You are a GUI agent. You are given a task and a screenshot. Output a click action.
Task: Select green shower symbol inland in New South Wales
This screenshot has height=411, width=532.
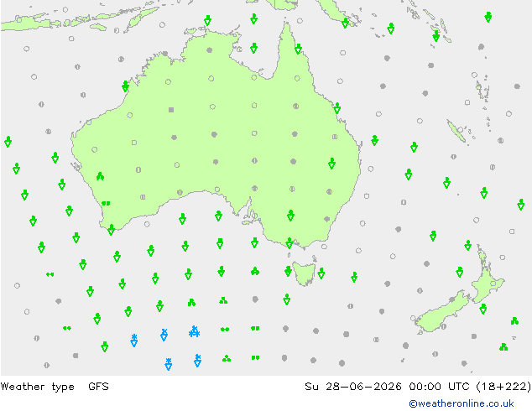pos(290,216)
